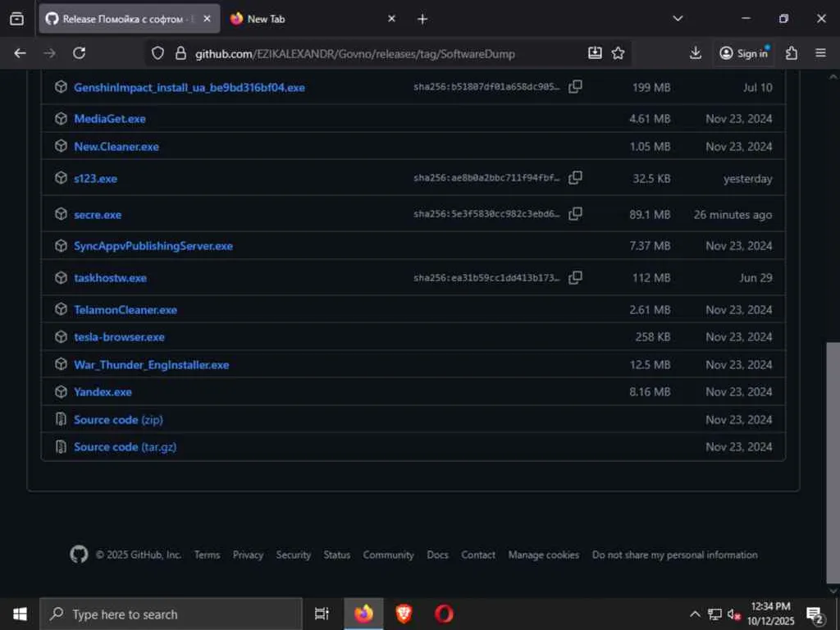Screen dimensions: 840x630
Task: Download TelamonCleaner.exe
Action: [126, 309]
